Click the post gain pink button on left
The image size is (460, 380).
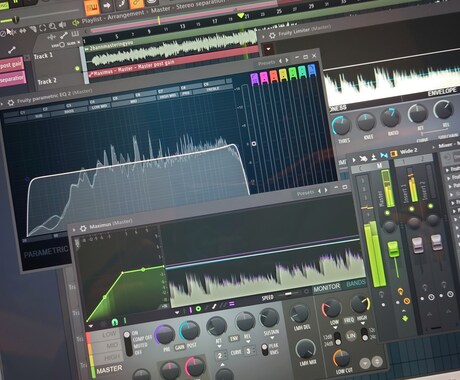click(x=11, y=64)
